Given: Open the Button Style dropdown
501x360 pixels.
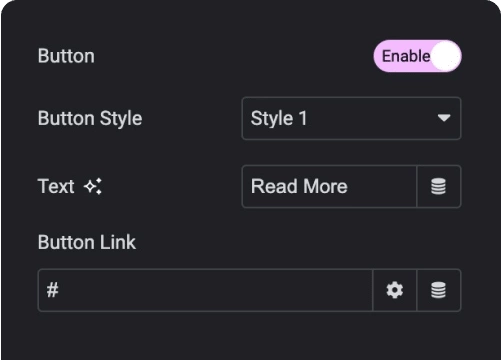Looking at the screenshot, I should (351, 118).
